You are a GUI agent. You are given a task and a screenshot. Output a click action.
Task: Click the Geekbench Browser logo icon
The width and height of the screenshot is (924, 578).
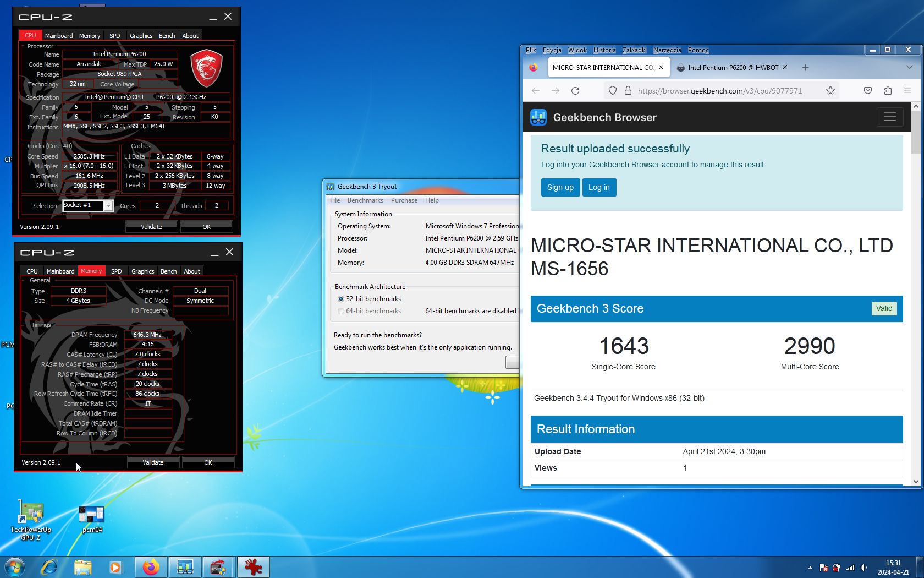(538, 117)
